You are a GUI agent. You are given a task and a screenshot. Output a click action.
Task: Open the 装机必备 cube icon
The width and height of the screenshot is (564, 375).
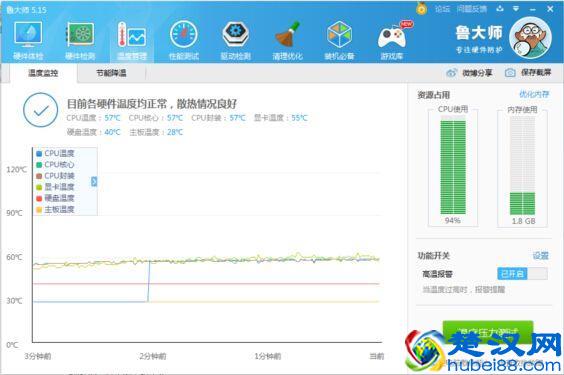pyautogui.click(x=339, y=35)
